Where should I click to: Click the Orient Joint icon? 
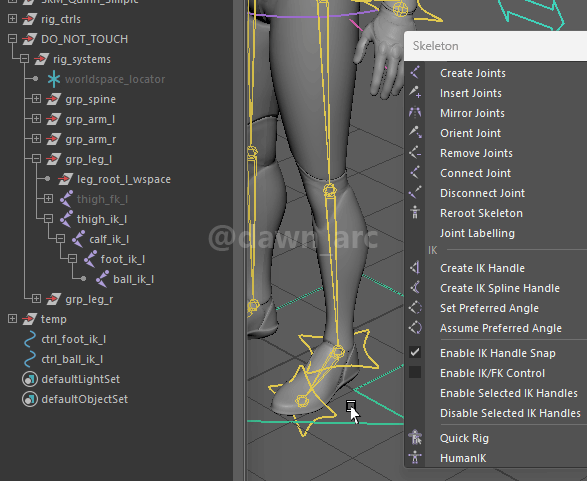[x=415, y=133]
